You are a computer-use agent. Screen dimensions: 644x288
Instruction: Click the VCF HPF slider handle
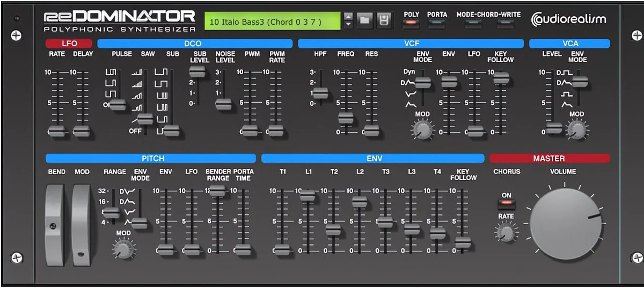[x=320, y=93]
